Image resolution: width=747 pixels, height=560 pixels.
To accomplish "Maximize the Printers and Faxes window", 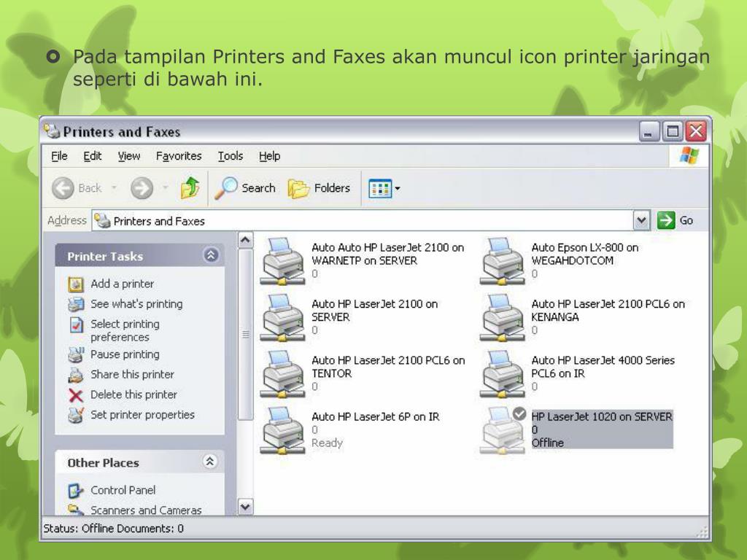I will pyautogui.click(x=672, y=131).
